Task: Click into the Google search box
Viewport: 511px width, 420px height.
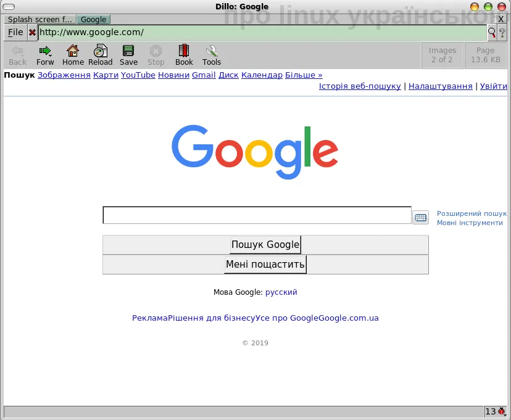Action: pyautogui.click(x=257, y=215)
